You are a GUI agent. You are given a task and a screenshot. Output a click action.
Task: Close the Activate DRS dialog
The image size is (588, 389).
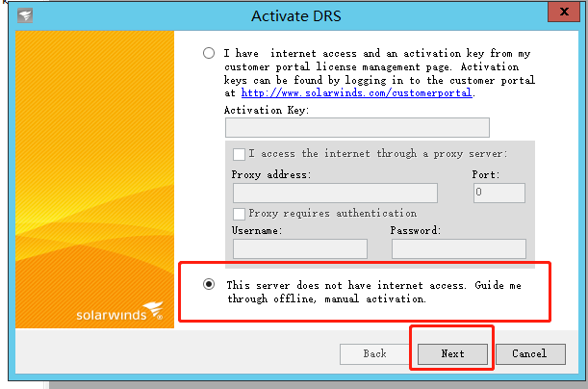pyautogui.click(x=564, y=12)
